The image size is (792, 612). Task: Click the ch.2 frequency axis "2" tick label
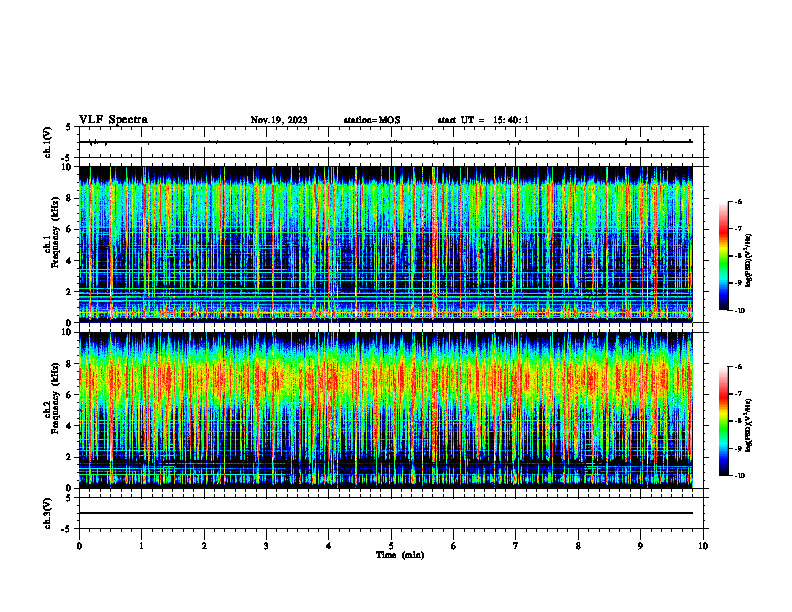click(70, 457)
